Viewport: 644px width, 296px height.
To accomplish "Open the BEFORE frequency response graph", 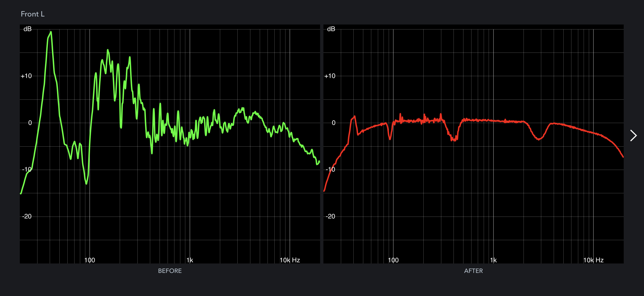I will click(170, 144).
